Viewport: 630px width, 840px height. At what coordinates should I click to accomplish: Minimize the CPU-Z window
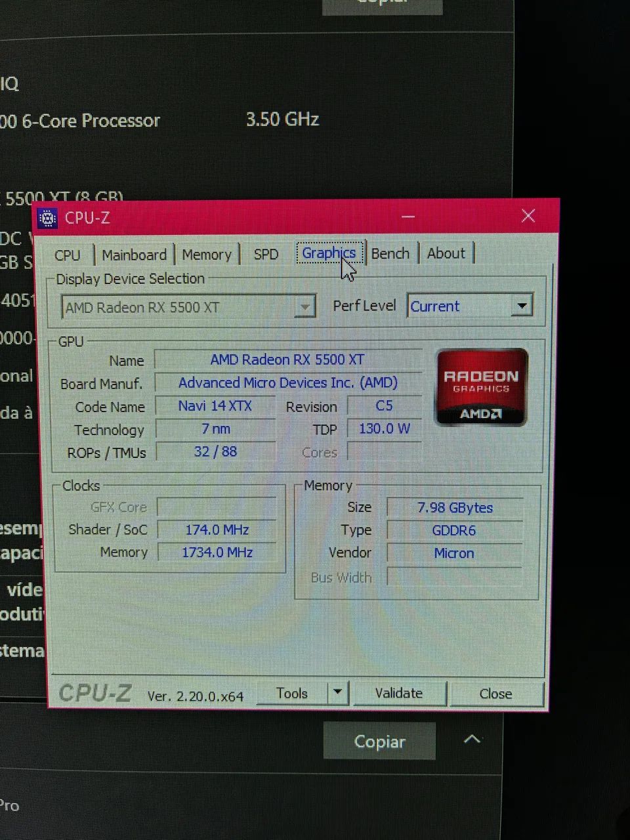(408, 216)
